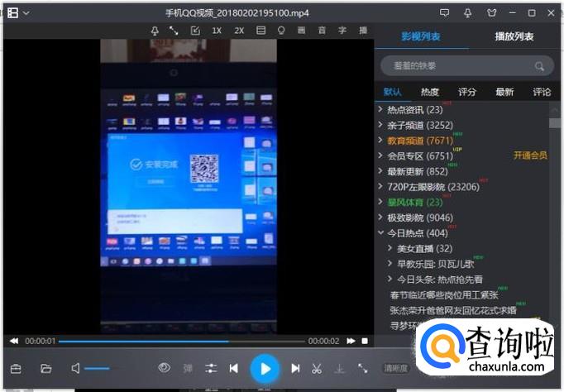564x392 pixels.
Task: Open 清晰度 quality selector
Action: (x=395, y=368)
